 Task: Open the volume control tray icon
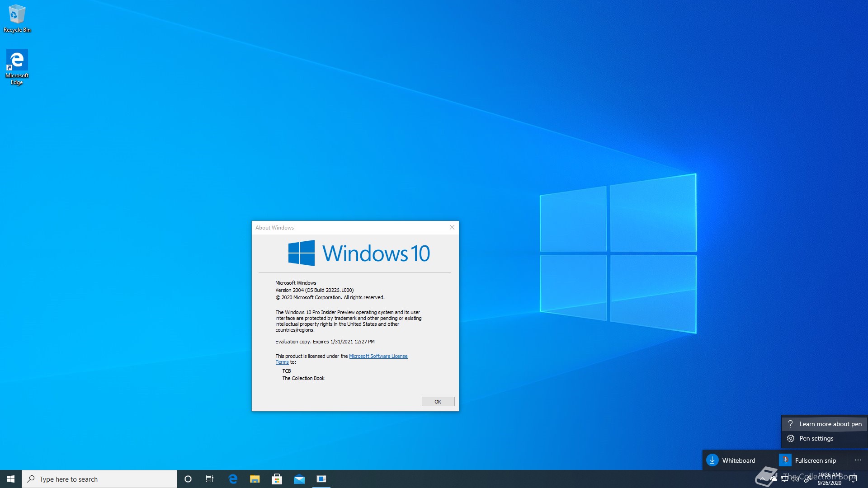click(795, 479)
